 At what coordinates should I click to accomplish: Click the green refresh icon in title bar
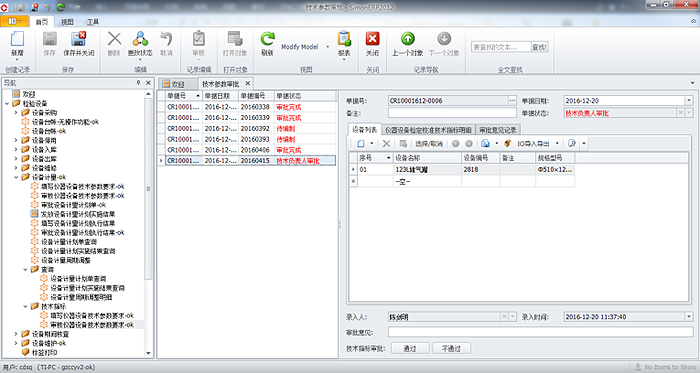click(x=60, y=7)
